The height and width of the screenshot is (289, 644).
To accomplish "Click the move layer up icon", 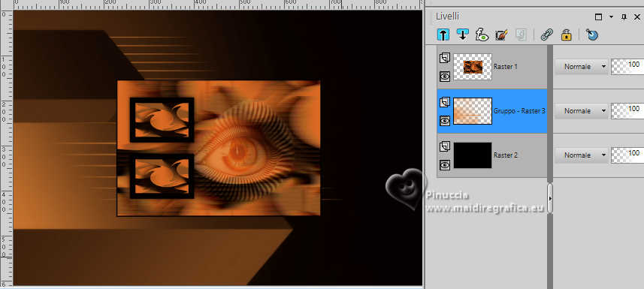I will coord(443,35).
